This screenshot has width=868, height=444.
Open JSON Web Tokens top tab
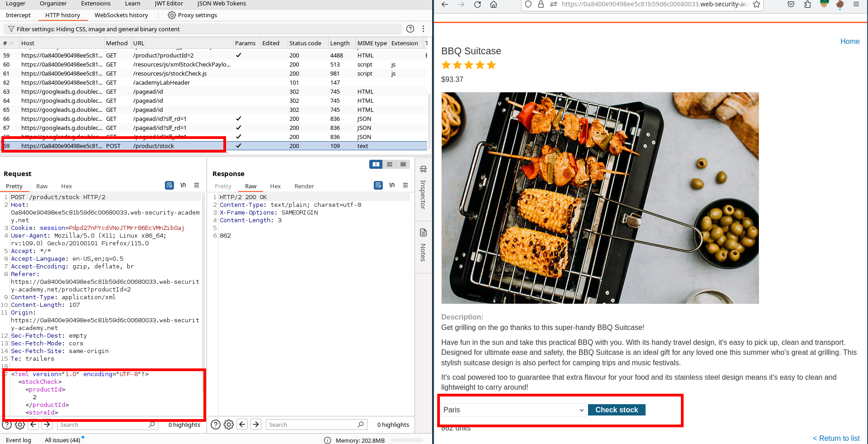(222, 4)
